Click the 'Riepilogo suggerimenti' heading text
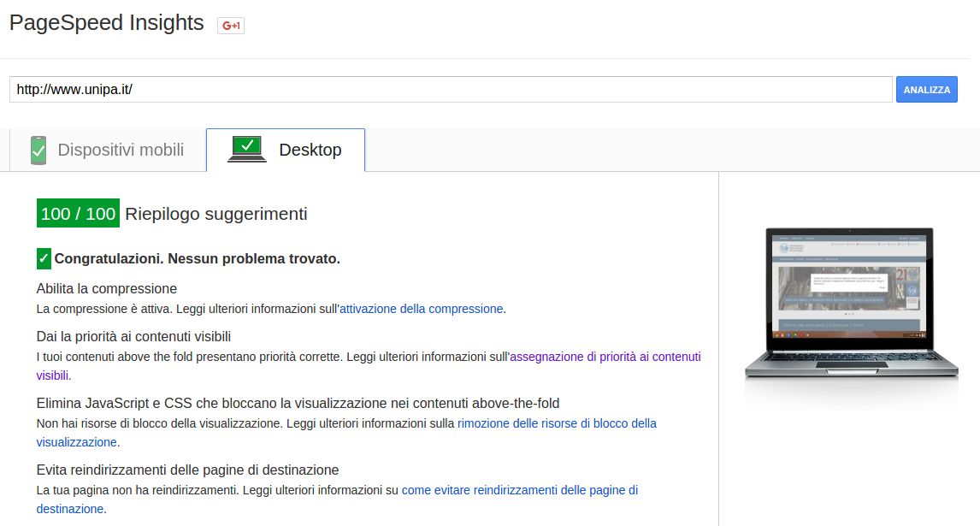 point(216,214)
